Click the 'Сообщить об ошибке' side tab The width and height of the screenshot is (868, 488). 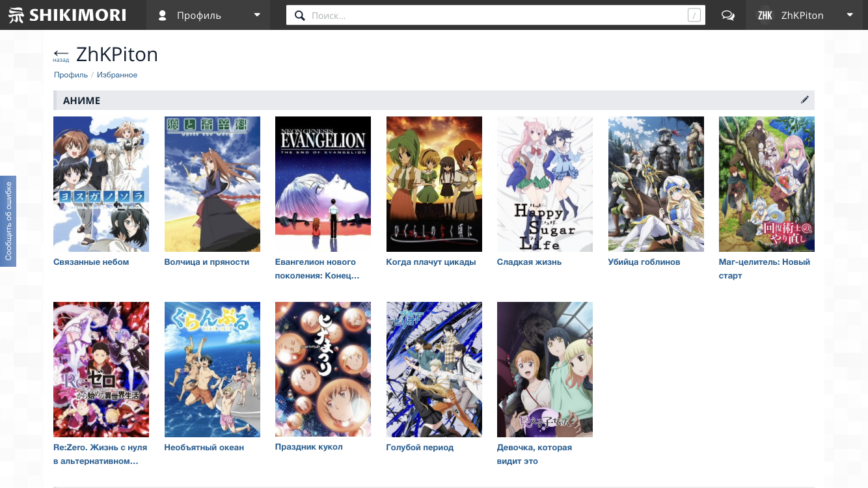click(8, 221)
